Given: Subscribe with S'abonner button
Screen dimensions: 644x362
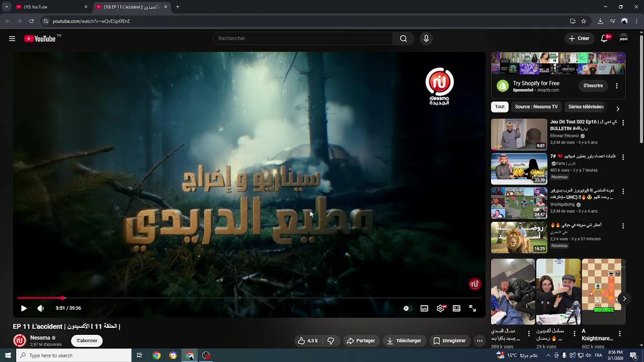Looking at the screenshot, I should tap(87, 340).
